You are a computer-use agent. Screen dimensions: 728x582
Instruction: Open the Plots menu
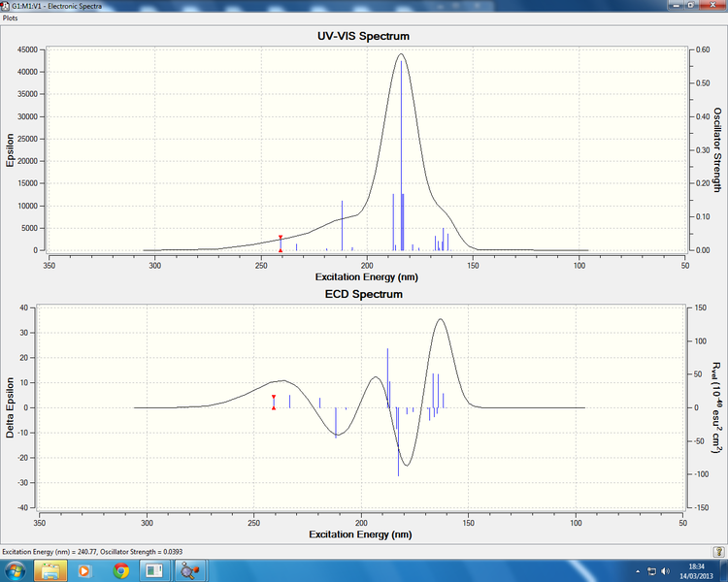(x=11, y=18)
